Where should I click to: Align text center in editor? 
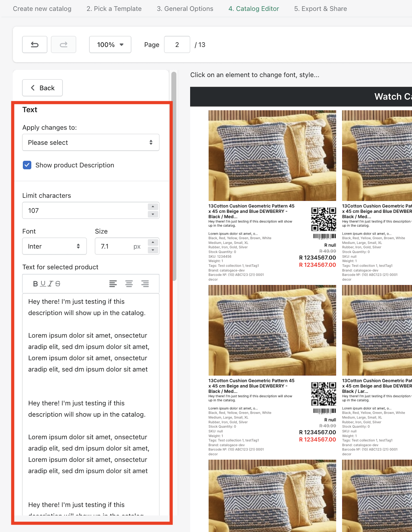tap(129, 284)
